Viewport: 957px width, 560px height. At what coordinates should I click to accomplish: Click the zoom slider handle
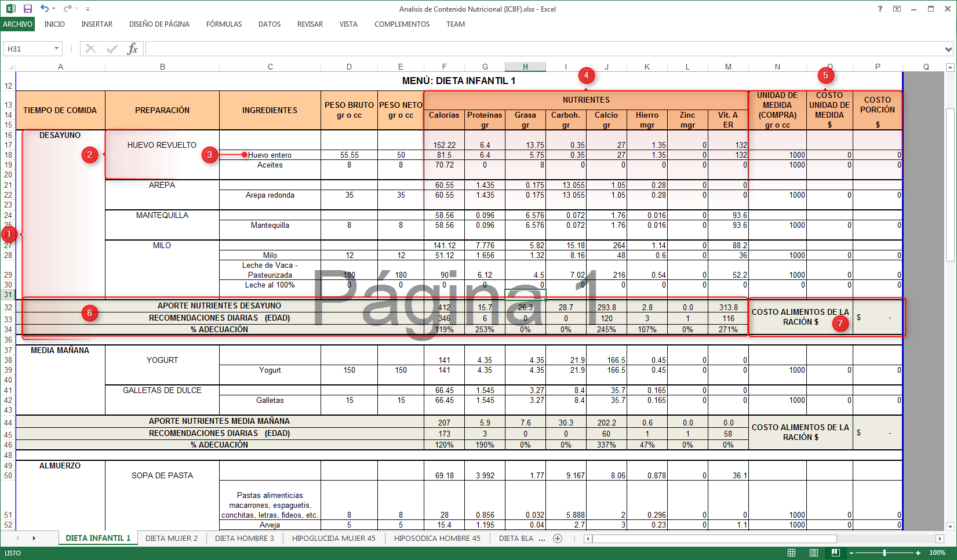click(x=885, y=552)
